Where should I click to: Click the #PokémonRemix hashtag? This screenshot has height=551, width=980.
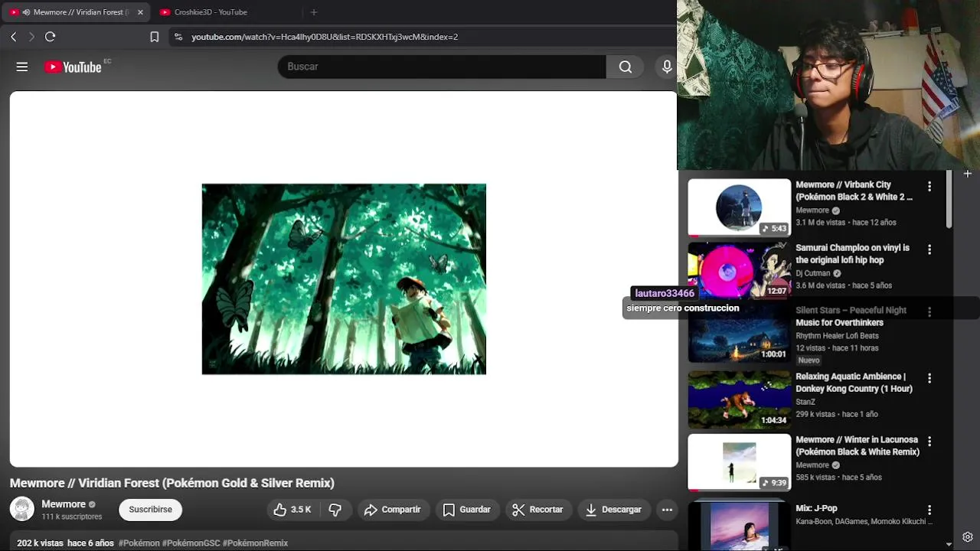(256, 543)
